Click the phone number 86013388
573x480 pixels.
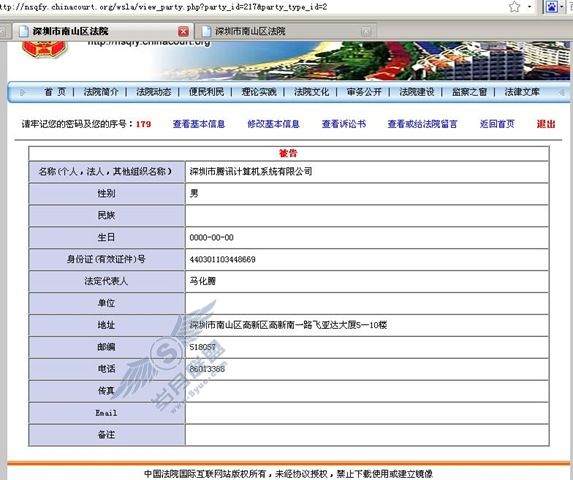tap(207, 369)
